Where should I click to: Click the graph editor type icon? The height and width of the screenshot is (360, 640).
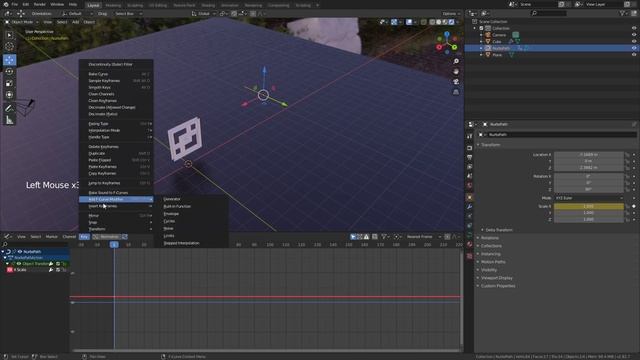click(x=7, y=236)
